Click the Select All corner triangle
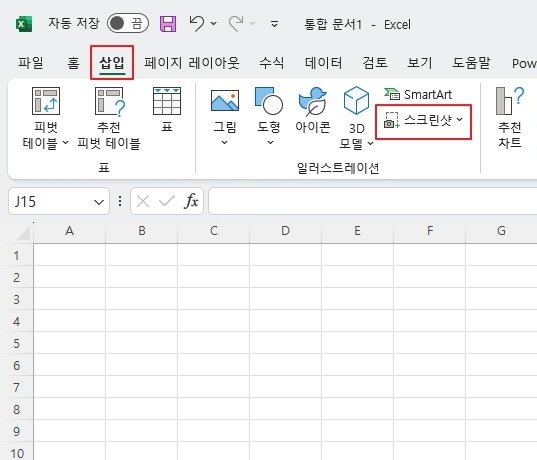Viewport: 537px width, 460px height. pos(24,233)
